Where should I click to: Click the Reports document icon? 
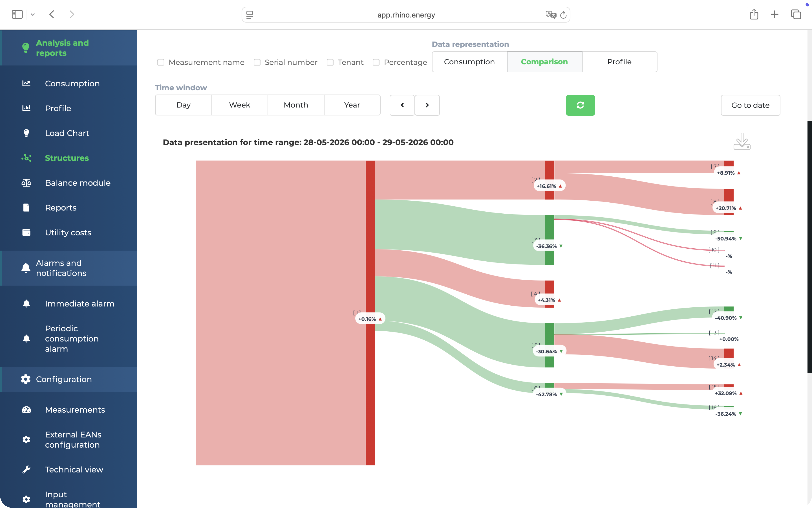pos(26,208)
